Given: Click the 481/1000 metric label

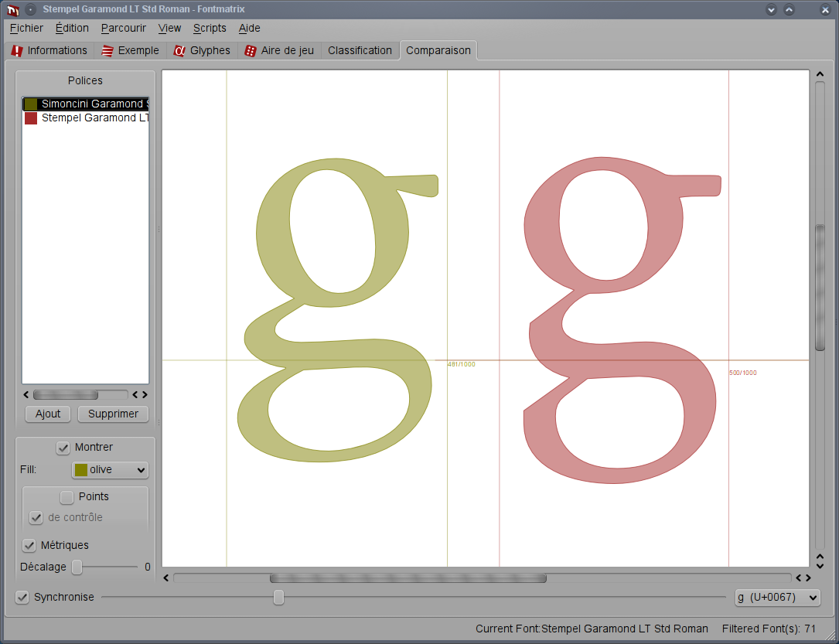Looking at the screenshot, I should point(461,364).
